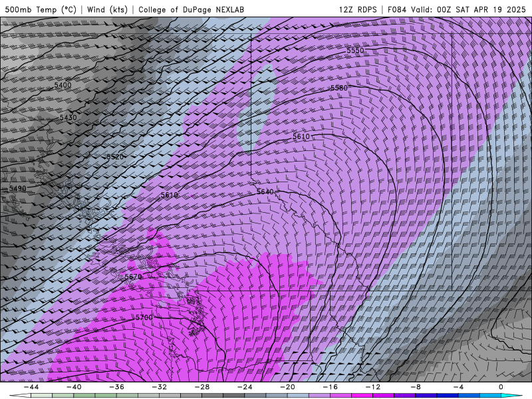The image size is (532, 399).
Task: Select the "College of DuPage NEXLAB" text
Action: tap(191, 9)
